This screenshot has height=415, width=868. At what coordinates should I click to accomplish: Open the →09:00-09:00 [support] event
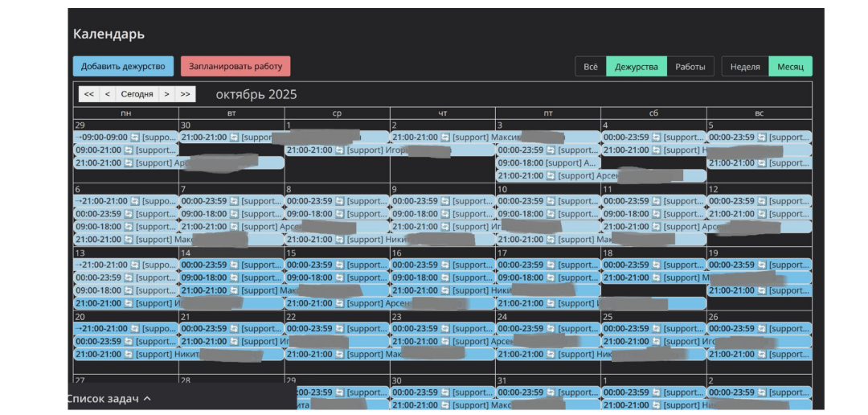pyautogui.click(x=125, y=138)
